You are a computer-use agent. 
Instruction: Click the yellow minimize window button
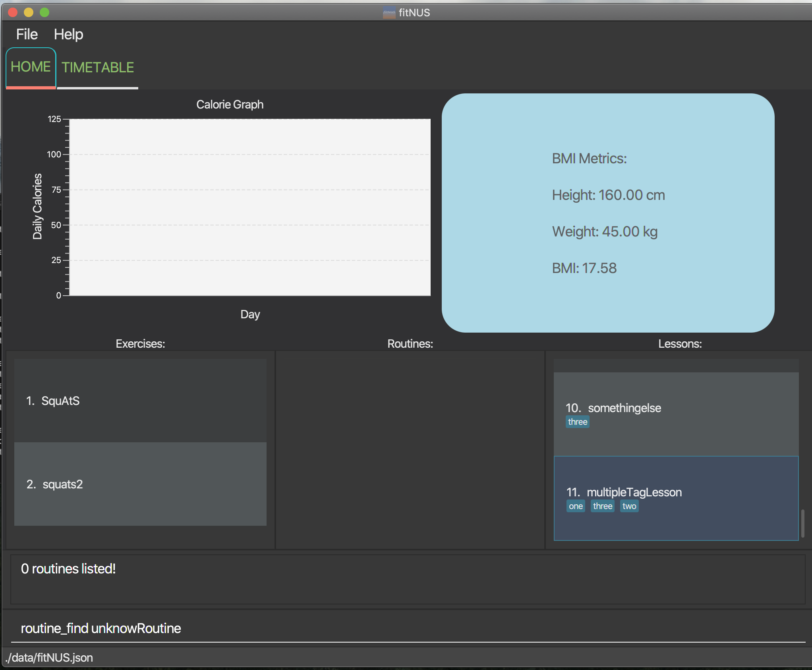29,13
